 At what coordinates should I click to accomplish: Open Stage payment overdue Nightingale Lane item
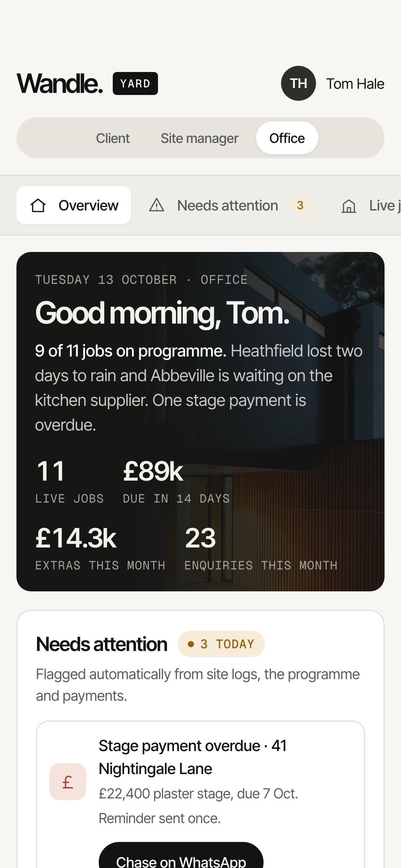(200, 795)
